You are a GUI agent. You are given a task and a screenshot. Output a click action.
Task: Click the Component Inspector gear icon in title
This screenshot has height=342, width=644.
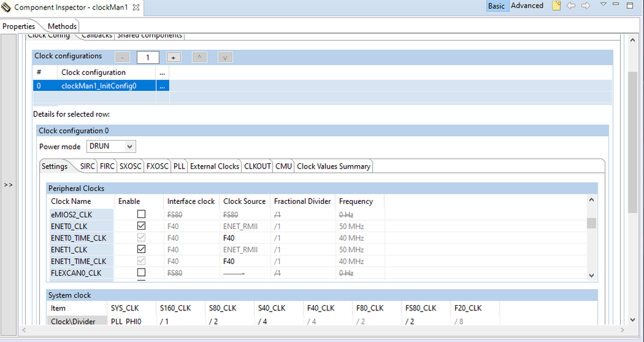tap(6, 7)
